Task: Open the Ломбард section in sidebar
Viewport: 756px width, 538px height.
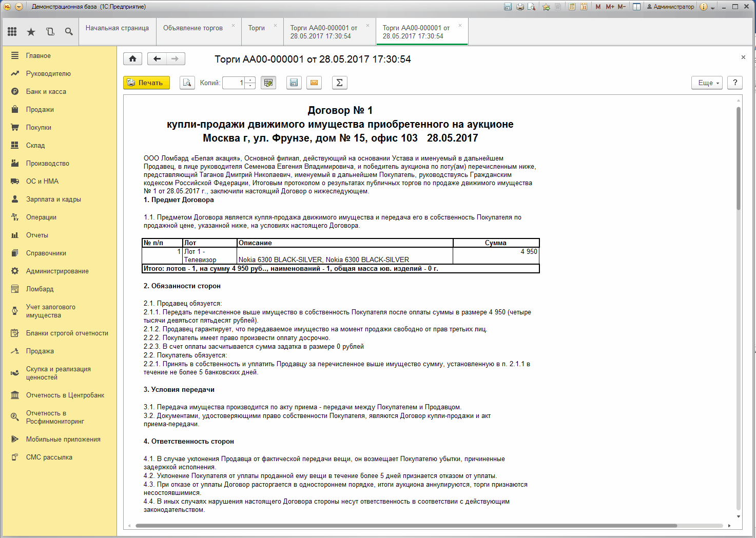Action: 40,289
